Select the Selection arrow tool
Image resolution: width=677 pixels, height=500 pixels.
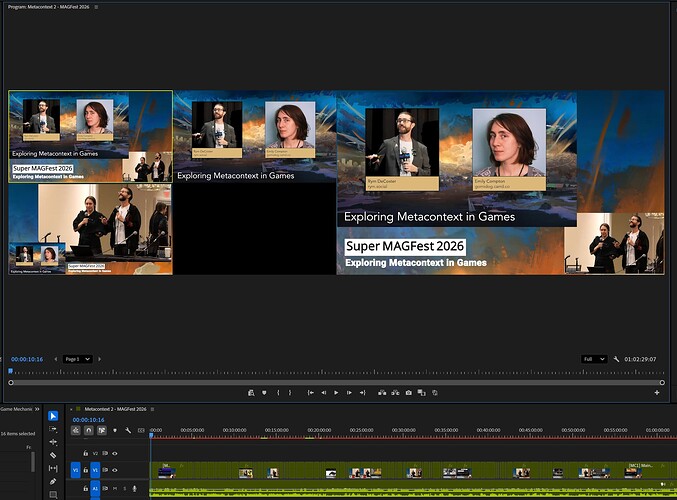point(53,416)
